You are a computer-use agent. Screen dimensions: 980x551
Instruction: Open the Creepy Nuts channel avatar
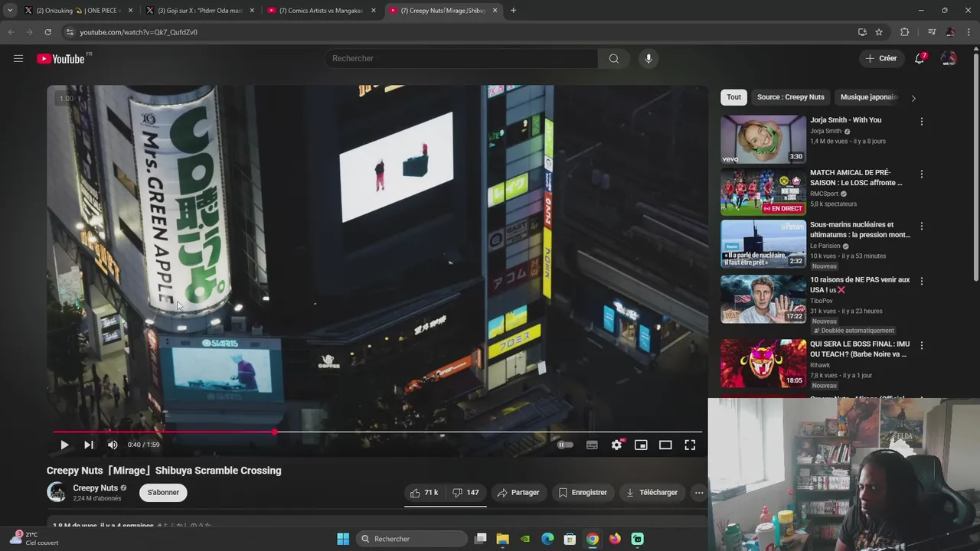(57, 492)
